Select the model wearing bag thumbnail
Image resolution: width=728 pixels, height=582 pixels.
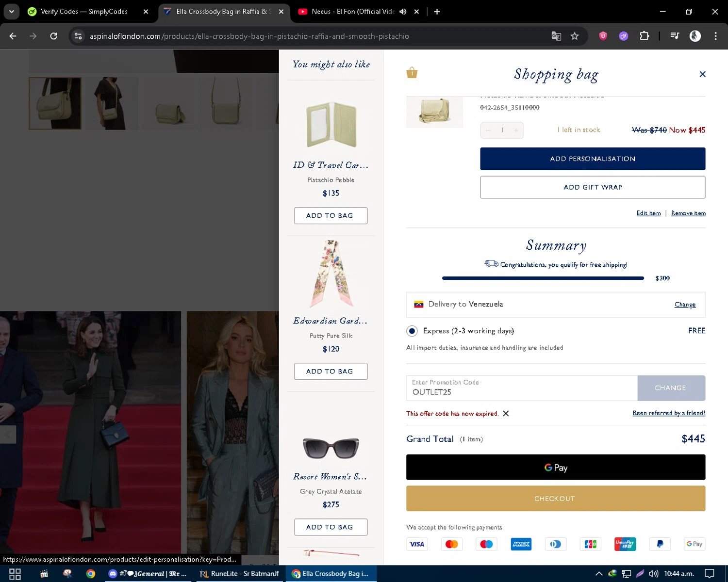(112, 103)
